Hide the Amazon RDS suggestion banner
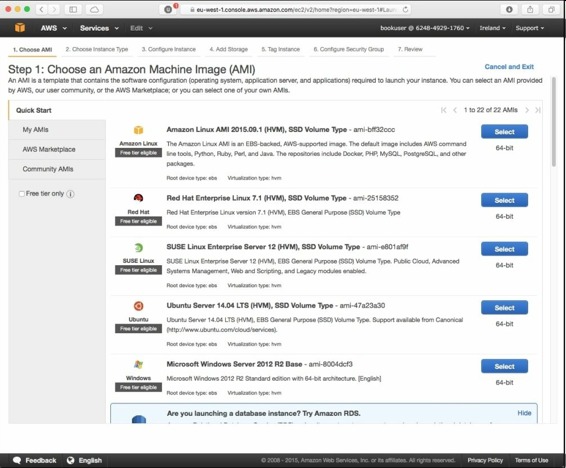The height and width of the screenshot is (468, 566). (524, 413)
